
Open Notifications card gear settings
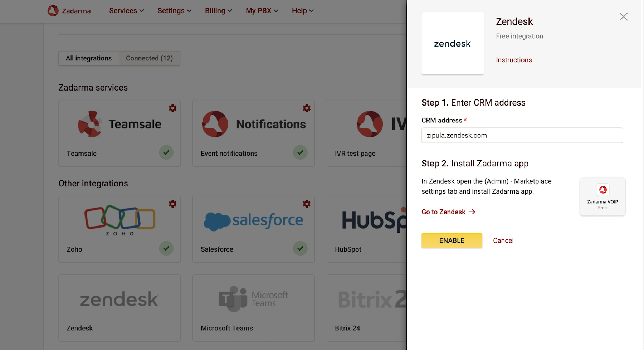coord(307,108)
